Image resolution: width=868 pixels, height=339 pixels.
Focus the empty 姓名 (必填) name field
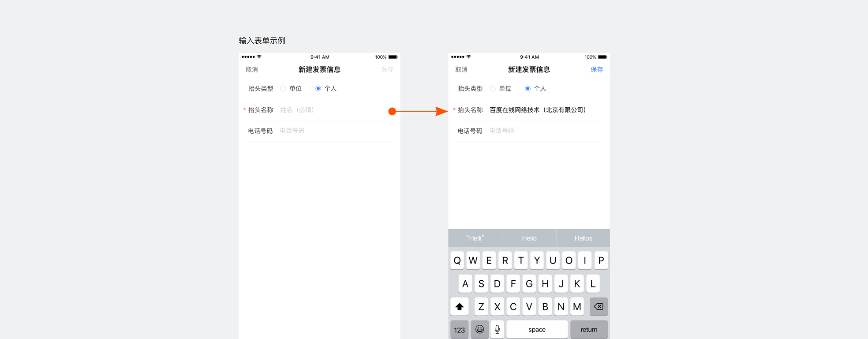[331, 110]
